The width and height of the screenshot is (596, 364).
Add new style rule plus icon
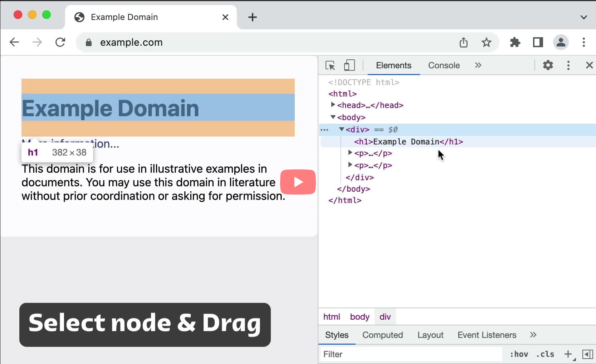tap(568, 354)
